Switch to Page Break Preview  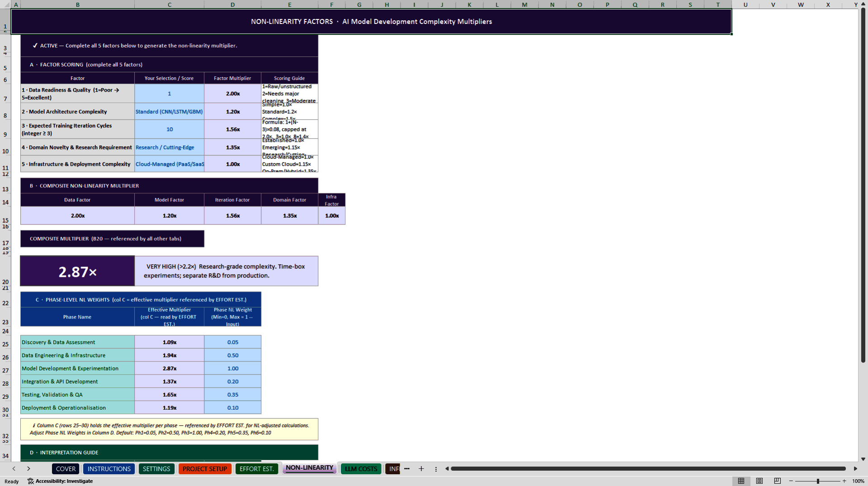coord(778,481)
